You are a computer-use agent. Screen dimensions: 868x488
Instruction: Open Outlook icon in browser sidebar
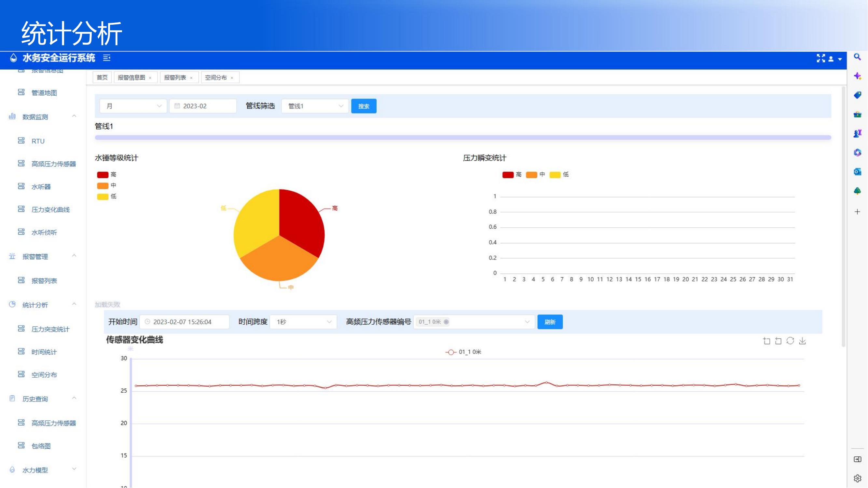tap(857, 172)
